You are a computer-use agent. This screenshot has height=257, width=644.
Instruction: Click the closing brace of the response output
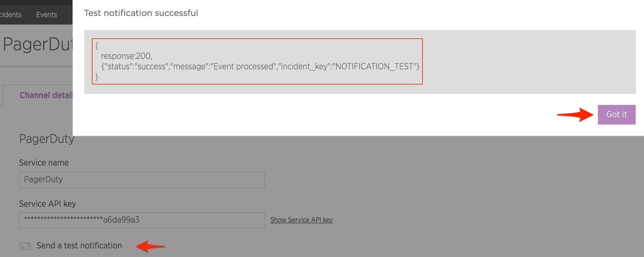97,77
